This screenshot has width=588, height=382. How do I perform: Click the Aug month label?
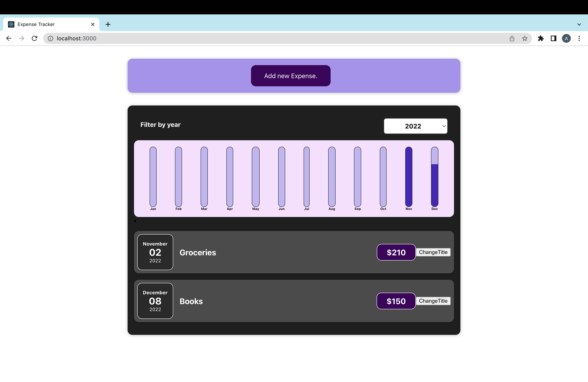332,209
